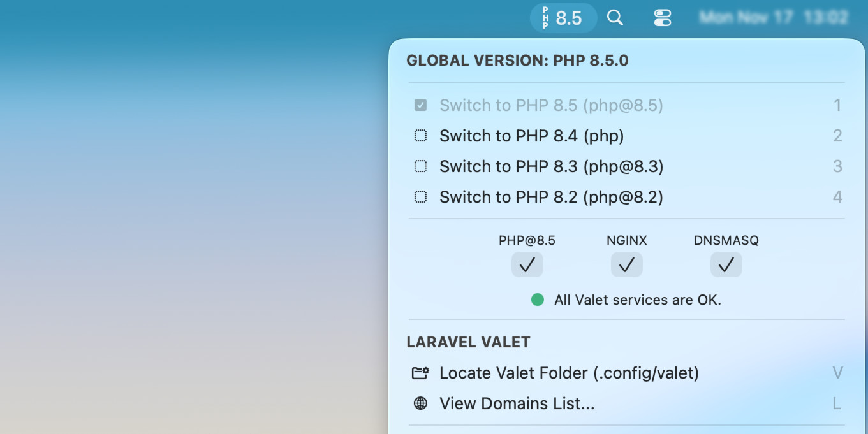Click the folder icon beside Locate Valet Folder
Image resolution: width=868 pixels, height=434 pixels.
point(420,373)
